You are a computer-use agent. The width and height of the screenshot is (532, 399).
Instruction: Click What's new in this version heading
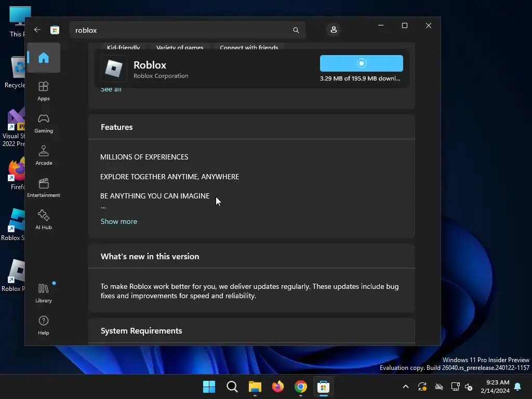click(x=150, y=256)
